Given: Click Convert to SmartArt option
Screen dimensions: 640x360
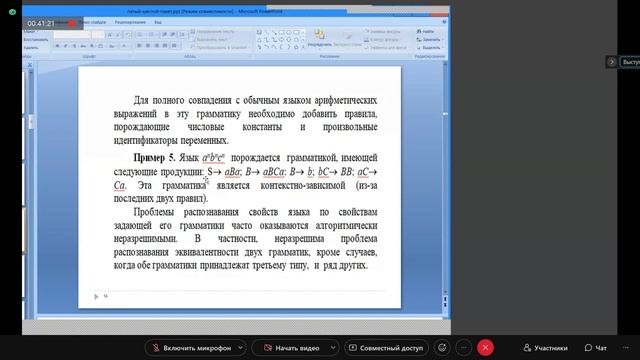Looking at the screenshot, I should click(x=219, y=48).
